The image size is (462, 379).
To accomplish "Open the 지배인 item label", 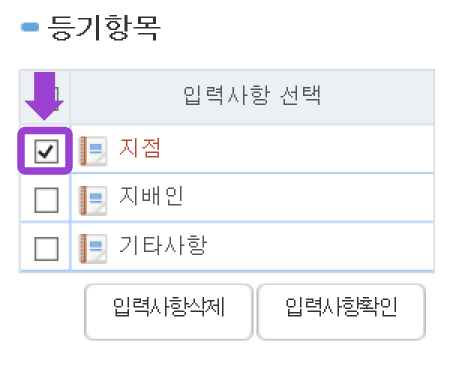I will pyautogui.click(x=151, y=196).
